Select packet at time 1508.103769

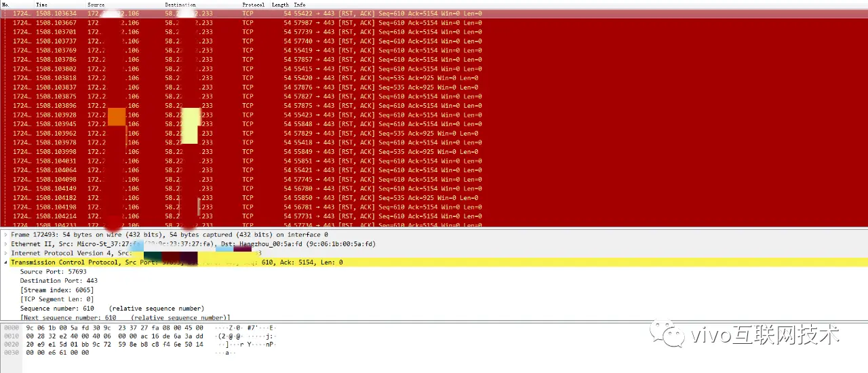pyautogui.click(x=434, y=50)
